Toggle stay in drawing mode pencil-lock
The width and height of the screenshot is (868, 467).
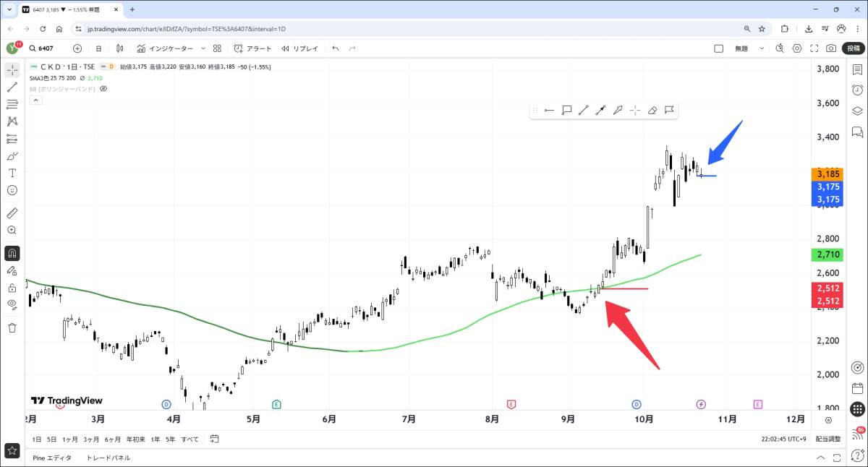click(12, 270)
